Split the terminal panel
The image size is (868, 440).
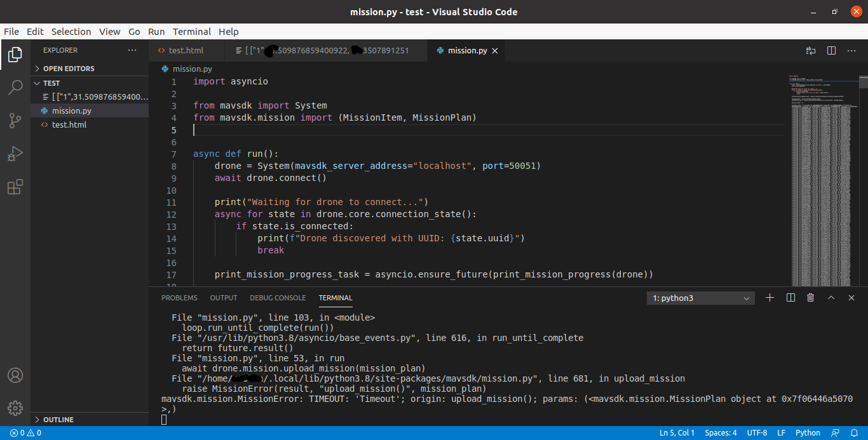tap(790, 298)
